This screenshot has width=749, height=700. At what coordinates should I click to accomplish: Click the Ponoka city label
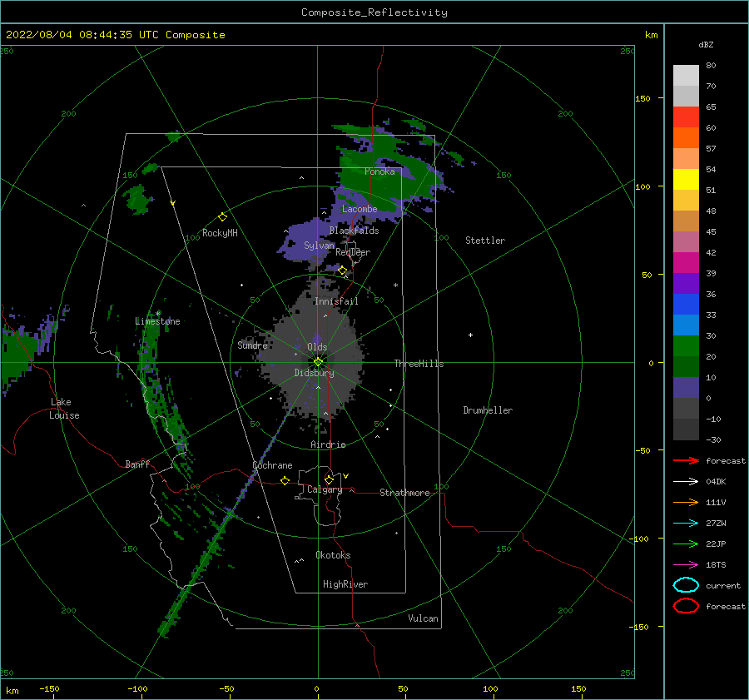pyautogui.click(x=379, y=171)
